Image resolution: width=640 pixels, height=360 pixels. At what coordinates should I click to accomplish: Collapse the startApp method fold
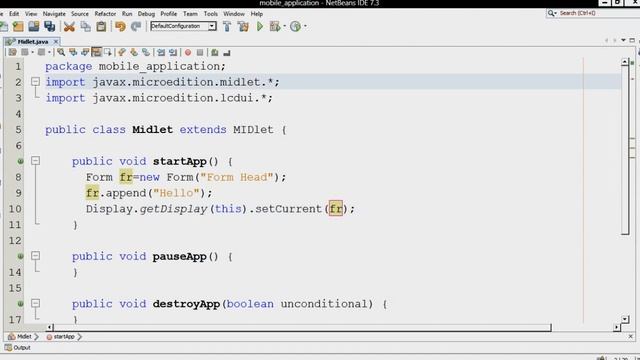tap(36, 161)
